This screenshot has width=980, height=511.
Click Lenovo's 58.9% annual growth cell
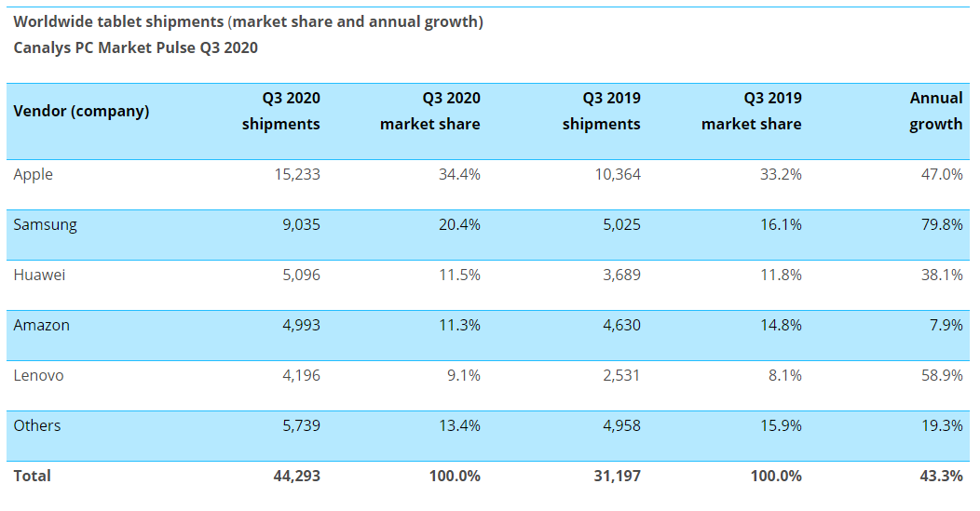pyautogui.click(x=942, y=375)
